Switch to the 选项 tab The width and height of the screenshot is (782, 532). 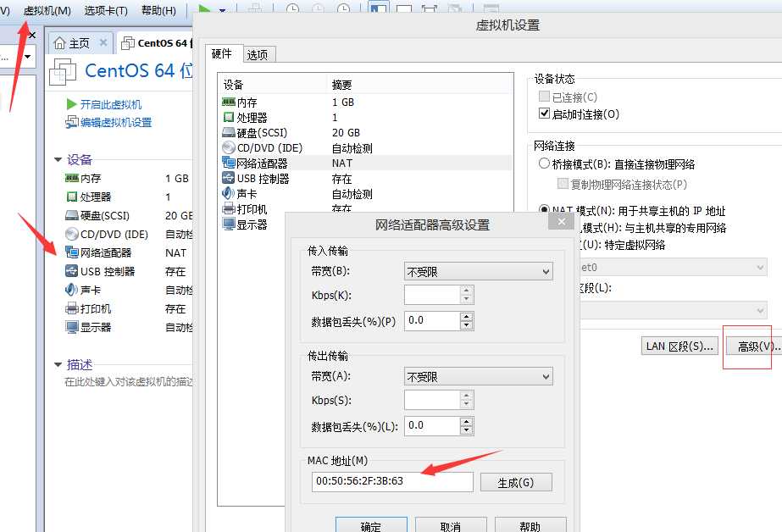pos(258,55)
